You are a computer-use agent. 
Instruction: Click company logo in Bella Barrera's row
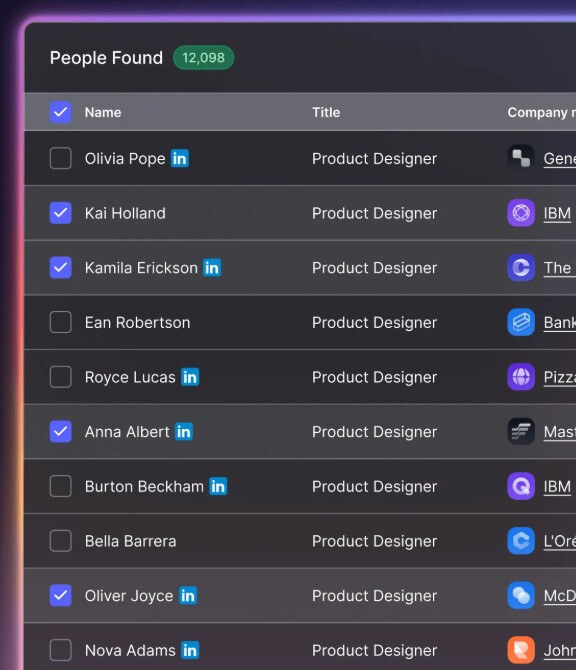[521, 541]
